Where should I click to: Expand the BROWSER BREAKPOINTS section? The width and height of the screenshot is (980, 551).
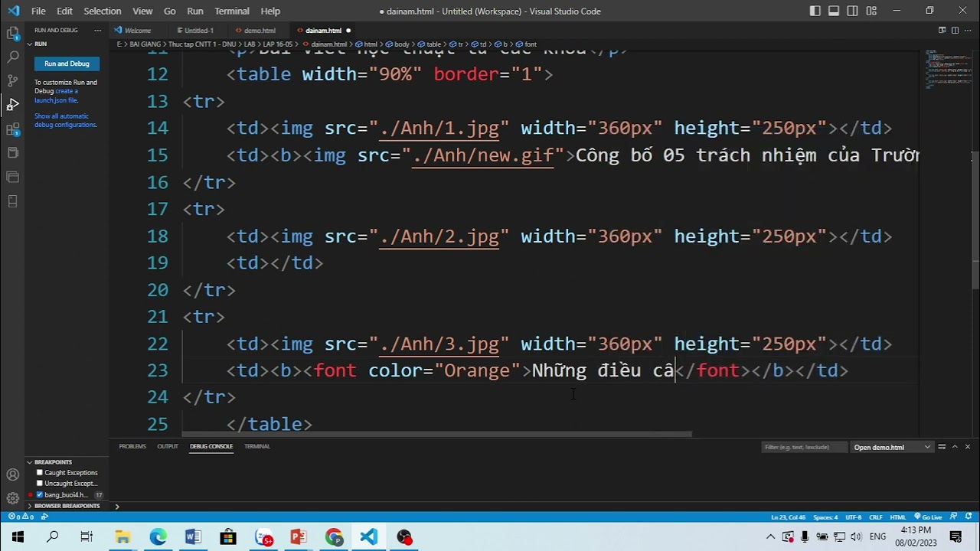67,506
